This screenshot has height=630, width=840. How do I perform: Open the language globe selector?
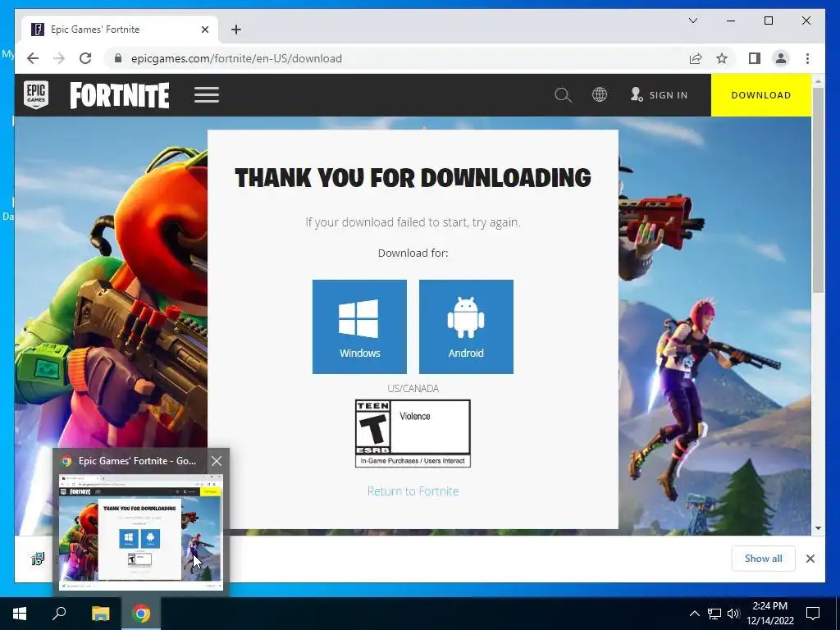(600, 95)
